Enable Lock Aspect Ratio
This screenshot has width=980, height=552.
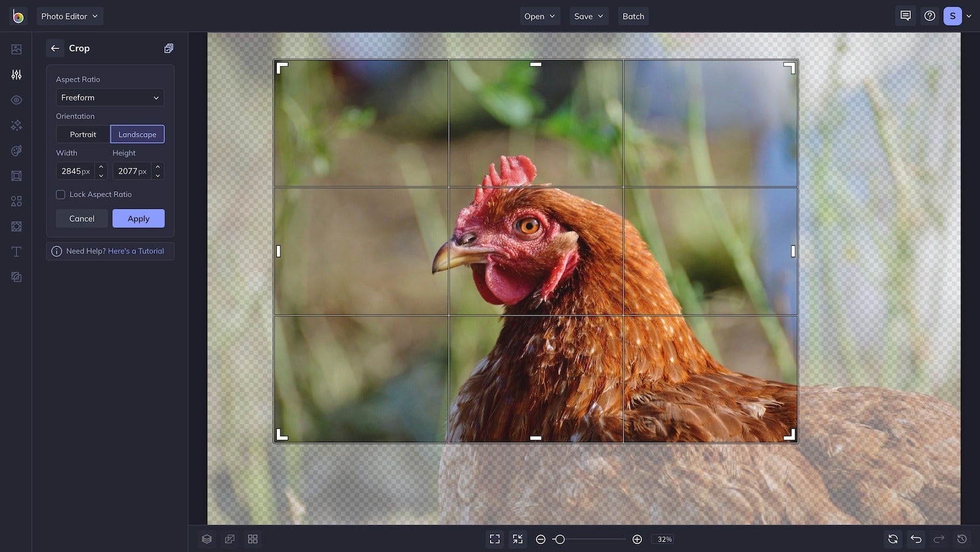(61, 194)
